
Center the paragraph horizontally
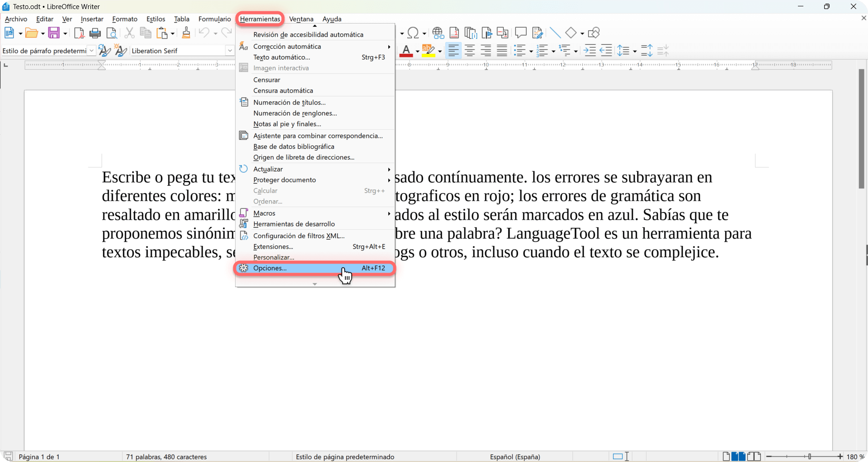point(470,51)
